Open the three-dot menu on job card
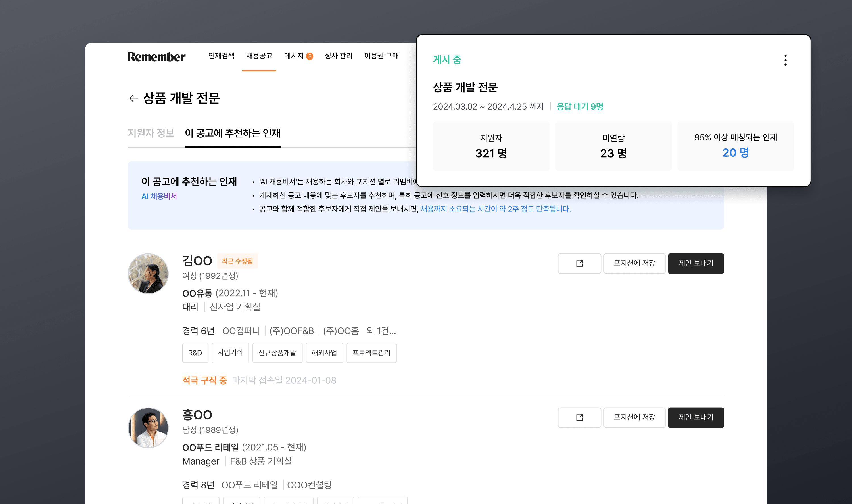This screenshot has width=852, height=504. click(785, 60)
